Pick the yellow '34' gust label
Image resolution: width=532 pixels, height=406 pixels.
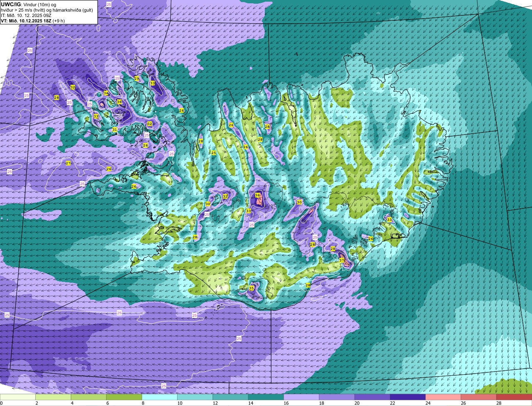(106, 93)
